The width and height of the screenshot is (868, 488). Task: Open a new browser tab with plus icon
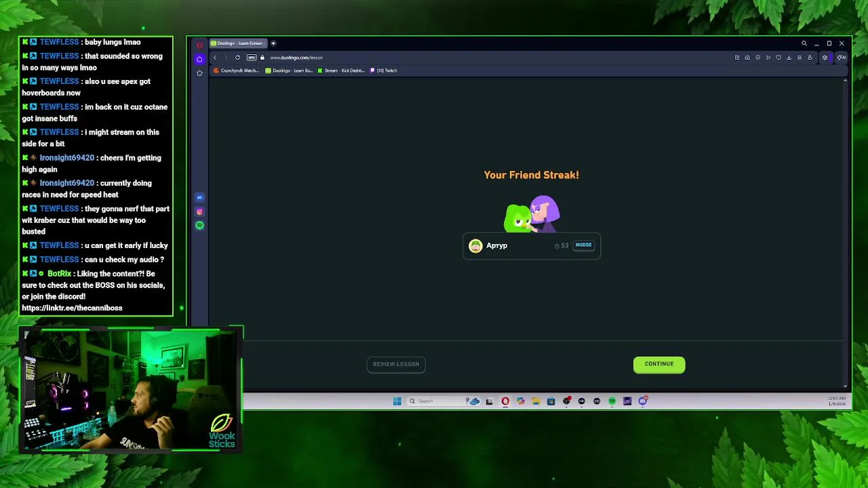(273, 43)
